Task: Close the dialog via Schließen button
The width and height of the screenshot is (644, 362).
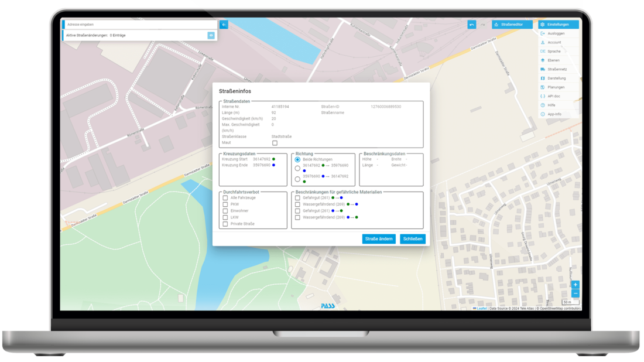Action: tap(413, 238)
